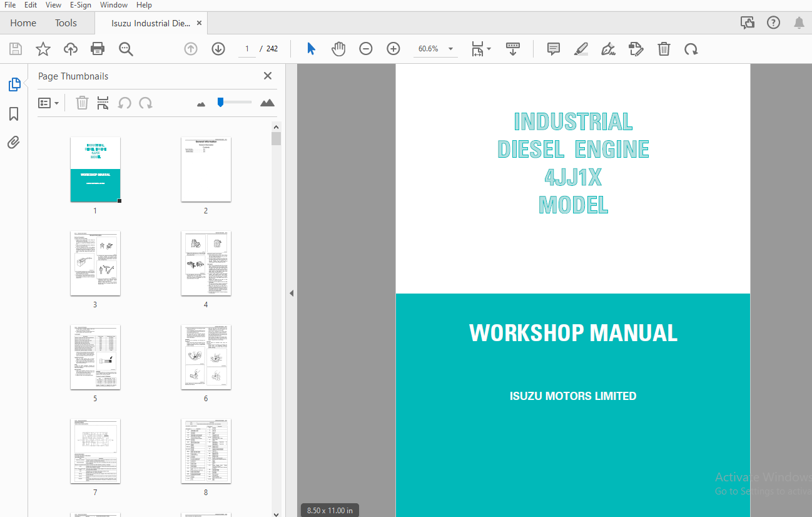The image size is (812, 517).
Task: Close the Page Thumbnails panel
Action: pos(268,76)
